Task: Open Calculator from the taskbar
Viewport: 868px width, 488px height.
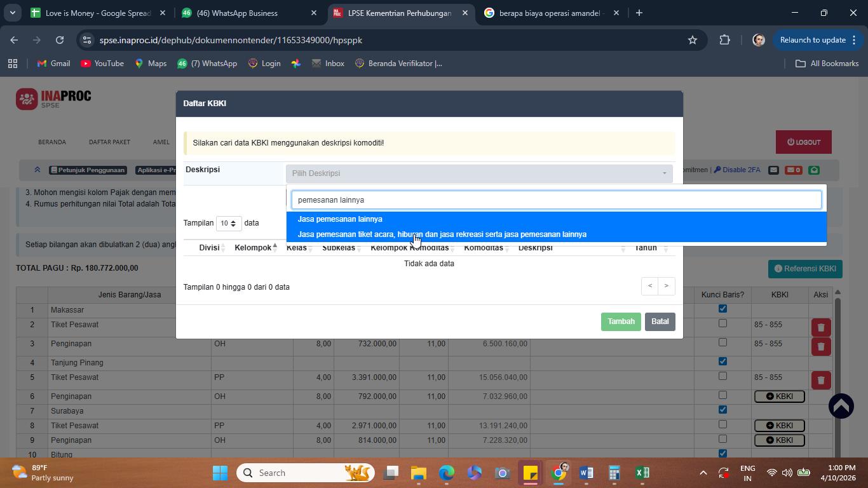Action: 614,473
